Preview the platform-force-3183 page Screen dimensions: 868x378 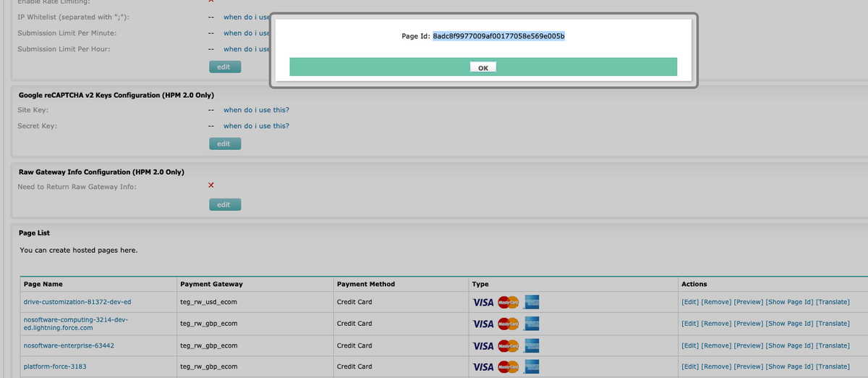[749, 367]
